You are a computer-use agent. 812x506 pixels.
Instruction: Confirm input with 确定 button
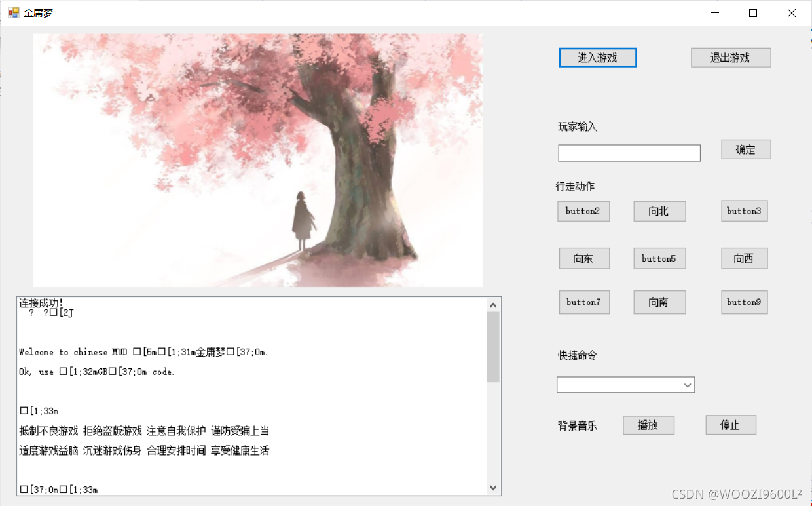click(746, 149)
